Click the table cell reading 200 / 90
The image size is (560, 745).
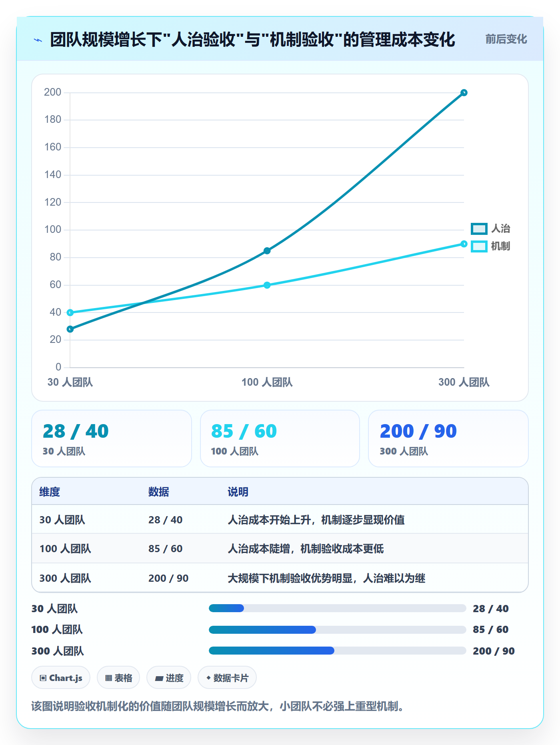[168, 578]
